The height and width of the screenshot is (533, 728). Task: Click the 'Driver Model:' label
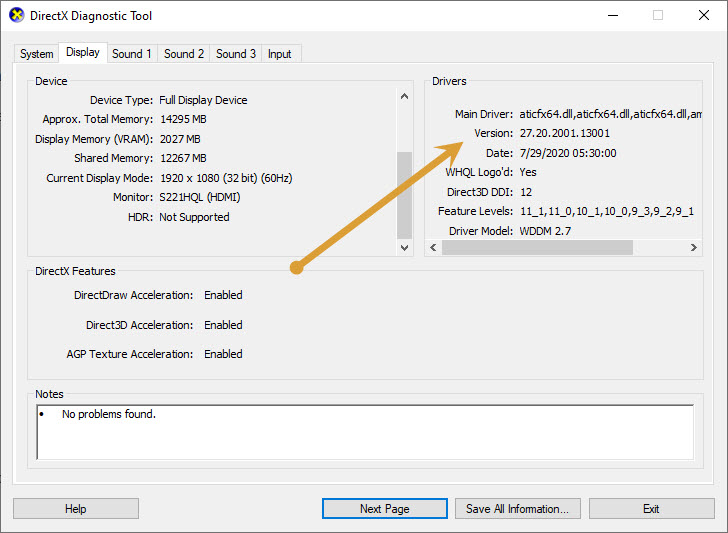point(481,231)
